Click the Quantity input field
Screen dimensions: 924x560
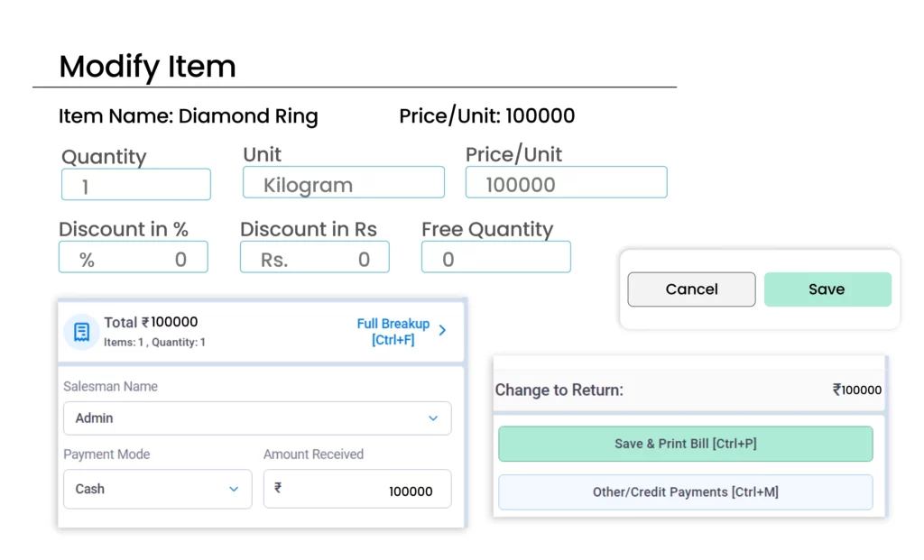135,185
